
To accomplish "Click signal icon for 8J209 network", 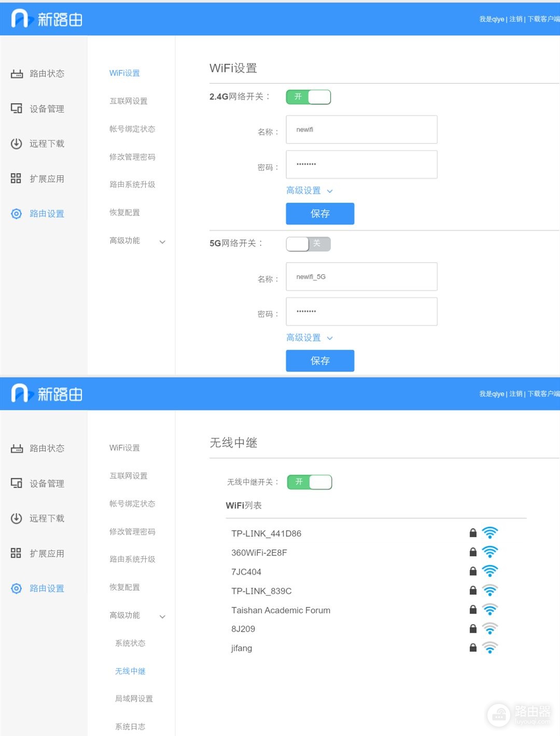I will [x=490, y=628].
